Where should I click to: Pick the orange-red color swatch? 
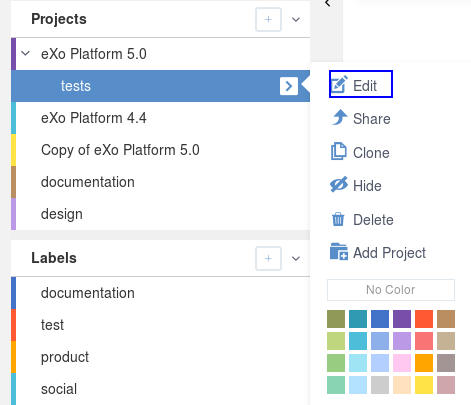pyautogui.click(x=424, y=319)
